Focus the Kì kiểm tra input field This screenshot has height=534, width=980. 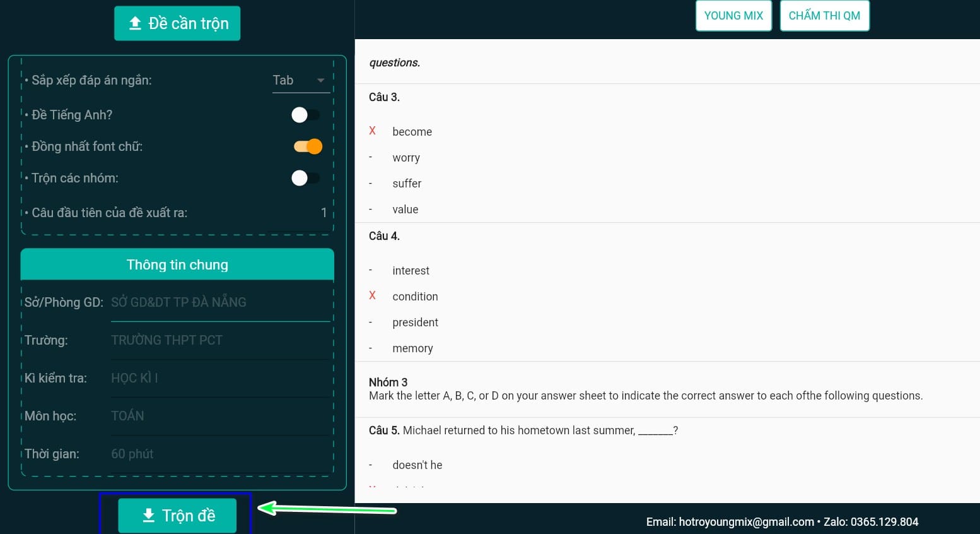pyautogui.click(x=221, y=378)
